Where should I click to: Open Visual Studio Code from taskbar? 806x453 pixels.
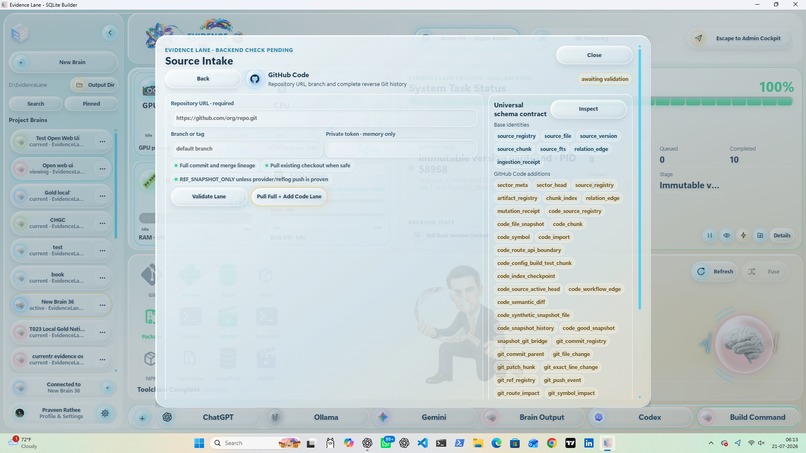coord(423,443)
